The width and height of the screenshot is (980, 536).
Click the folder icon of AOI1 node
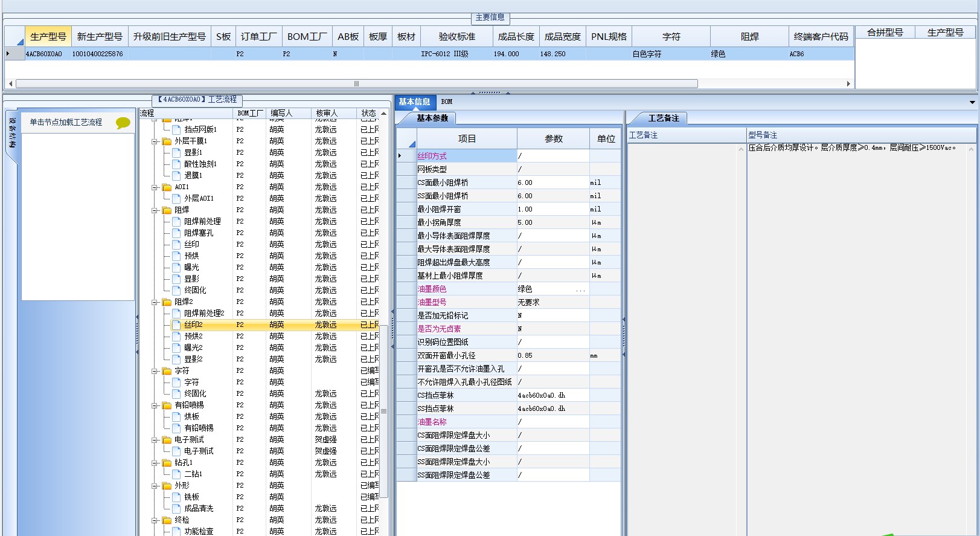click(x=167, y=187)
